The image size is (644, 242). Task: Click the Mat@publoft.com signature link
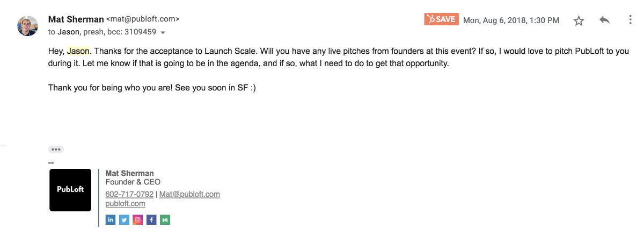pyautogui.click(x=189, y=194)
